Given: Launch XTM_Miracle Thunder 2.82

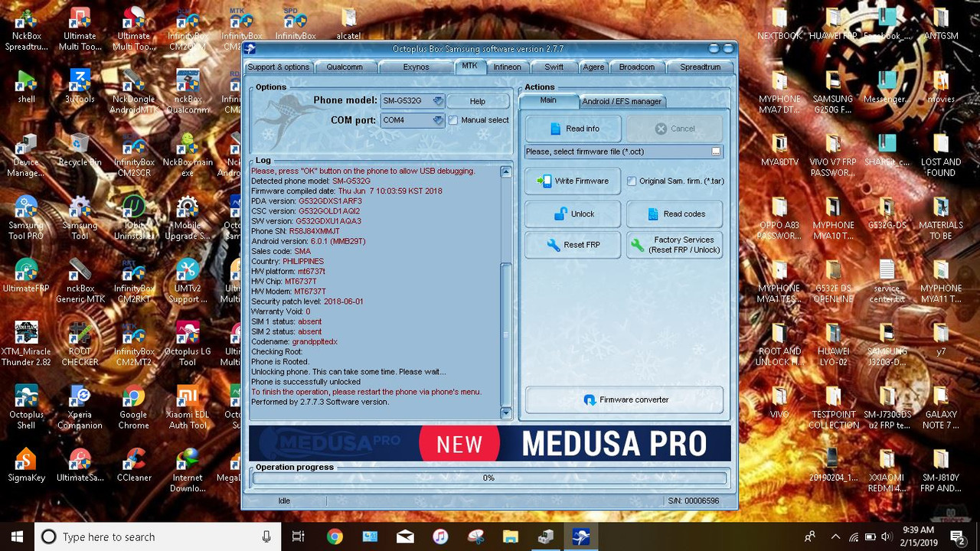Looking at the screenshot, I should tap(26, 342).
